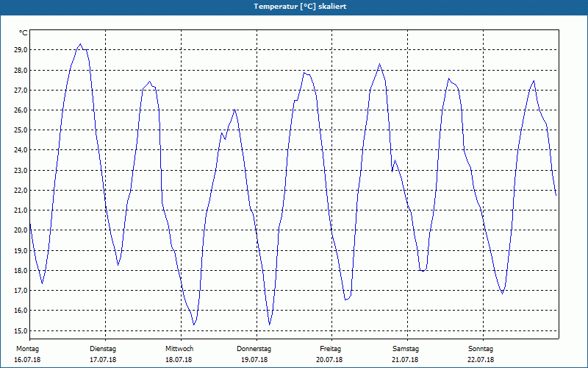Click the Freitag day label
This screenshot has width=588, height=368.
(x=330, y=349)
